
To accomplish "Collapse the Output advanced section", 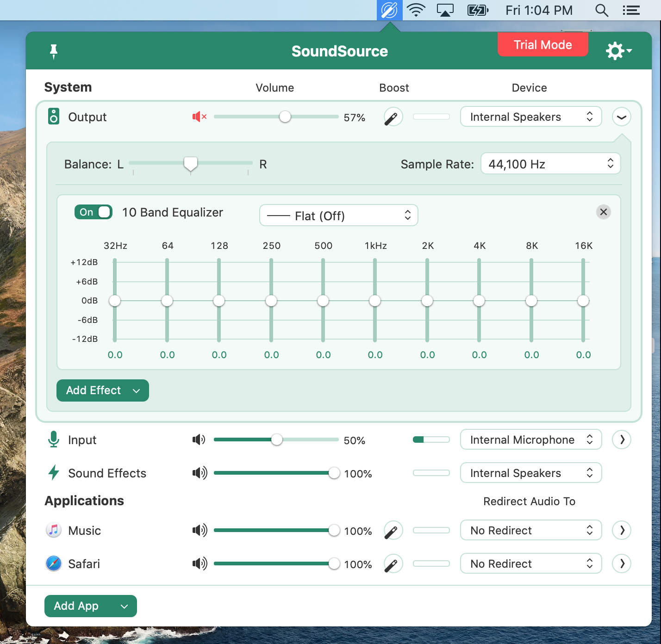I will point(622,117).
